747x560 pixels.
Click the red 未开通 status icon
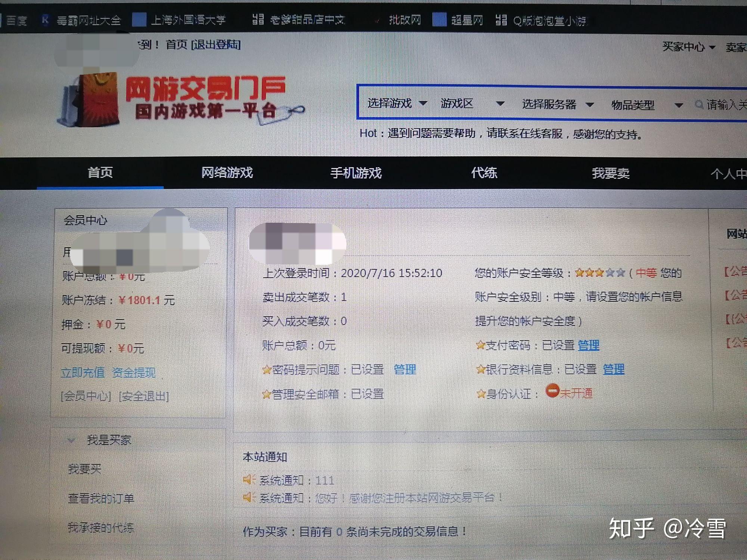(x=552, y=391)
